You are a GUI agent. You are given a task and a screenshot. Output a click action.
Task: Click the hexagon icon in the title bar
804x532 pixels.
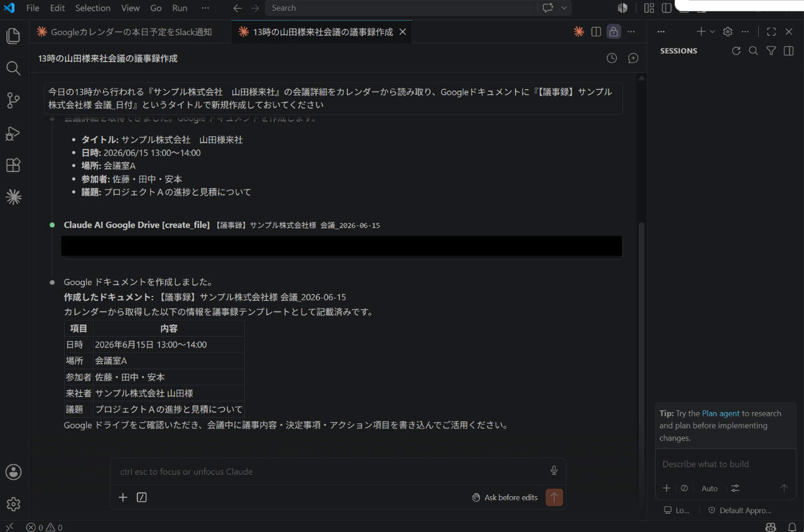[x=622, y=8]
